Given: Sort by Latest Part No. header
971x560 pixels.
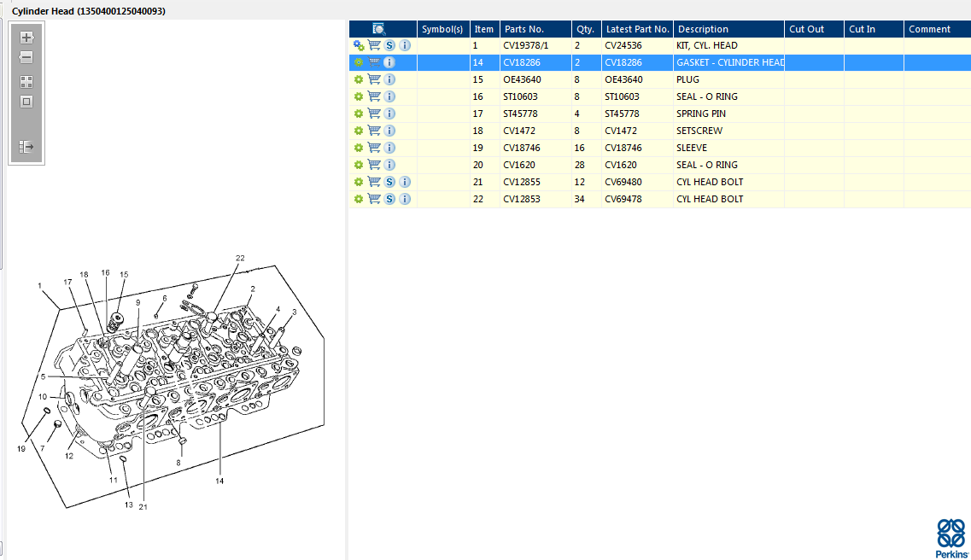Looking at the screenshot, I should tap(637, 29).
